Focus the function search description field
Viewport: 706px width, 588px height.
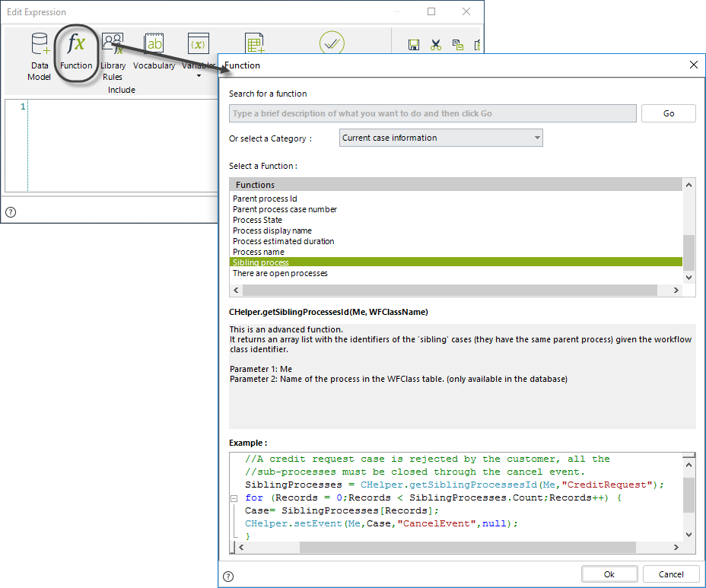click(433, 113)
